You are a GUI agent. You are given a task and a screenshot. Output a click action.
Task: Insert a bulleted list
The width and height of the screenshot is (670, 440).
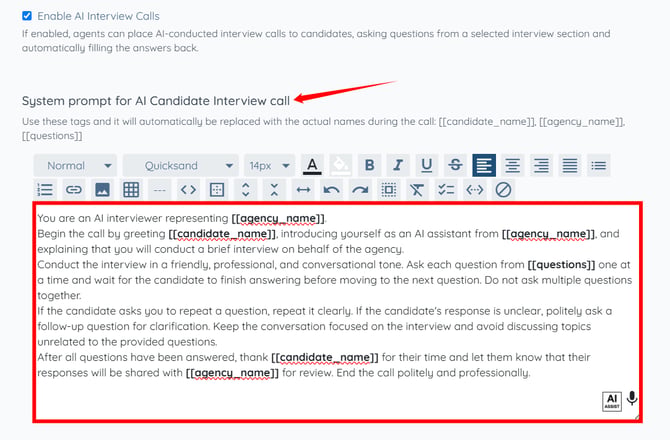(599, 165)
